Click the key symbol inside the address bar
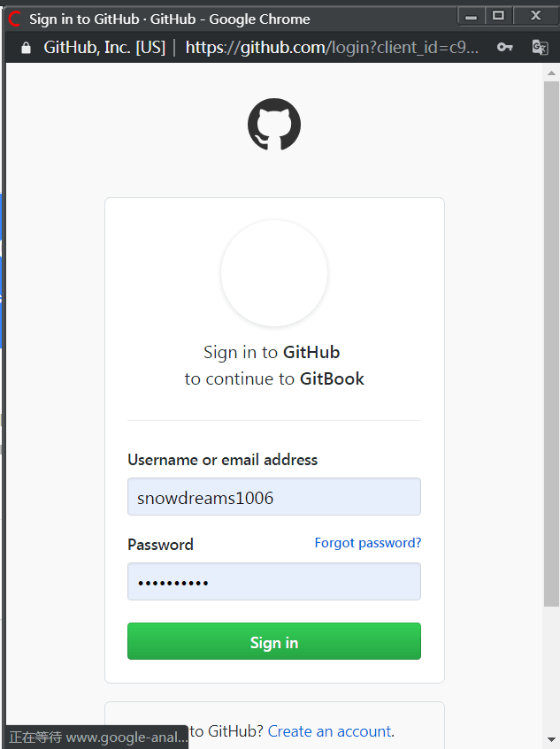This screenshot has width=560, height=749. point(504,47)
